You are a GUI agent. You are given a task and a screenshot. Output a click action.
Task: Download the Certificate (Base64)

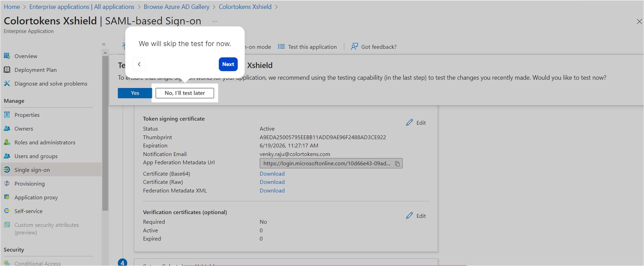pos(272,174)
